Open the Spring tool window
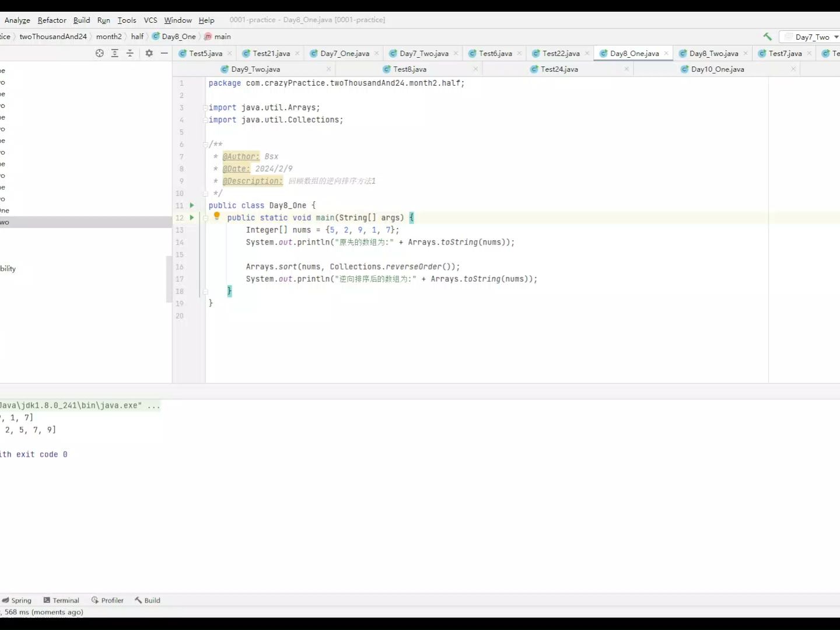 pyautogui.click(x=16, y=600)
